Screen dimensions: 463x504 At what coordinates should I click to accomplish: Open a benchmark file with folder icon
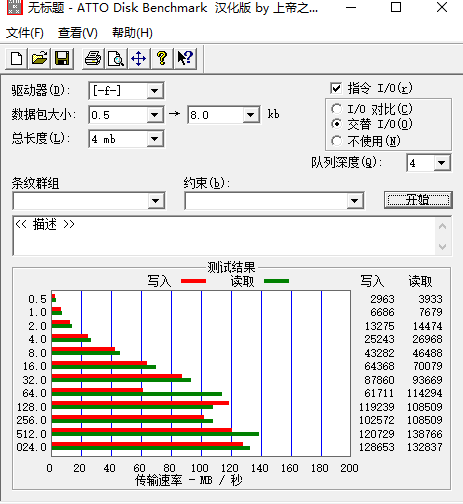pos(39,59)
